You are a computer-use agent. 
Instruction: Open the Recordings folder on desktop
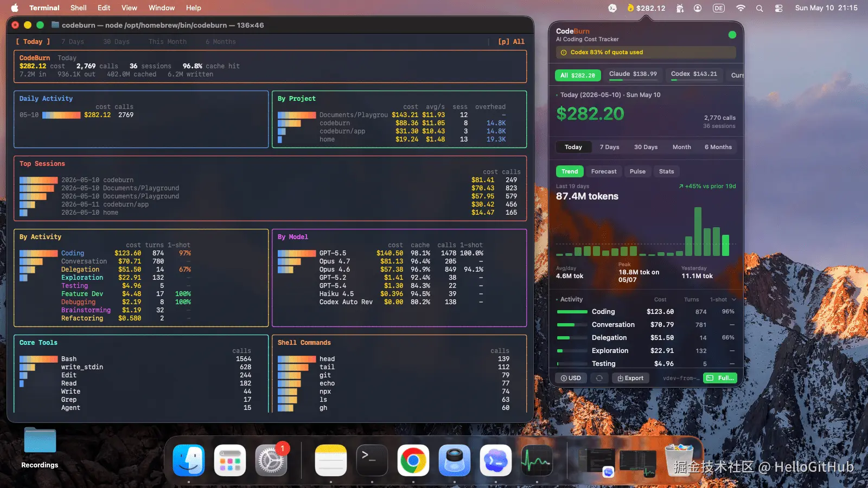tap(40, 448)
